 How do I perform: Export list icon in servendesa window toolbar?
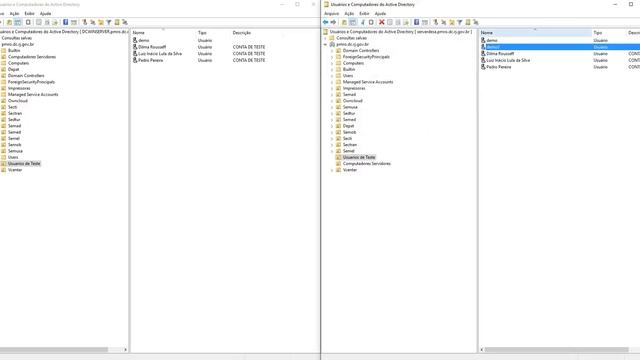406,22
